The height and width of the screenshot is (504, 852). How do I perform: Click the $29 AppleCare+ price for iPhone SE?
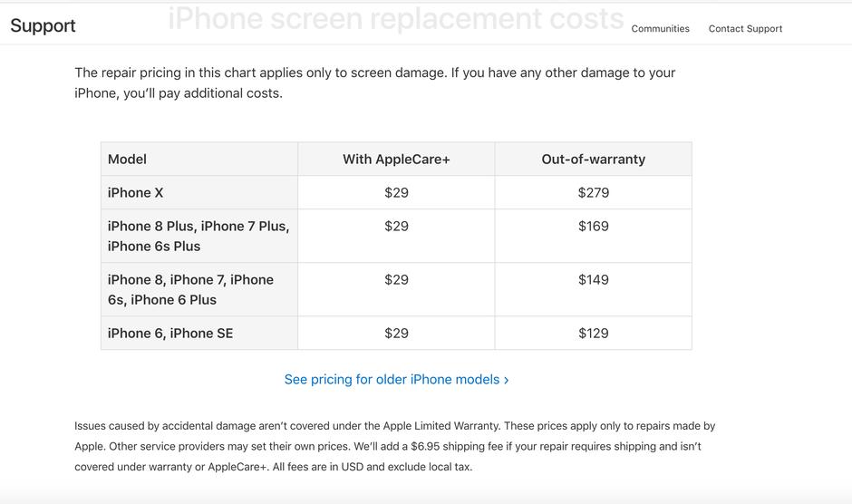pos(396,334)
